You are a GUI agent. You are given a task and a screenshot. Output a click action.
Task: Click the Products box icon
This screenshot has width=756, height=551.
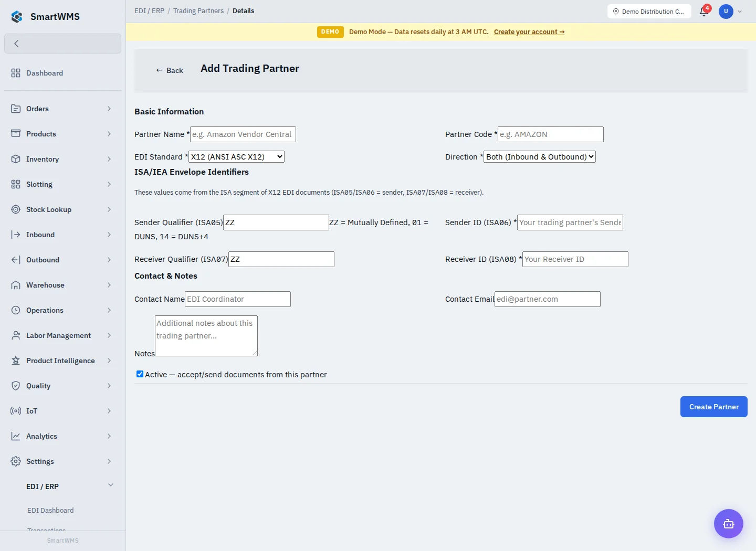click(16, 134)
